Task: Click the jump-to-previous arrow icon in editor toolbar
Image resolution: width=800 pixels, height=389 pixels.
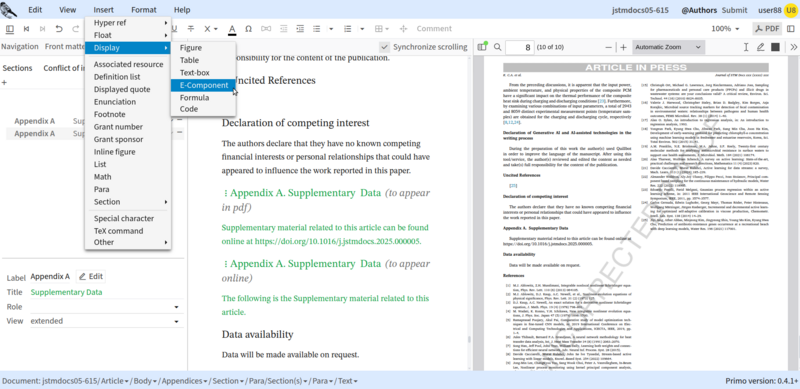Action: (26, 29)
